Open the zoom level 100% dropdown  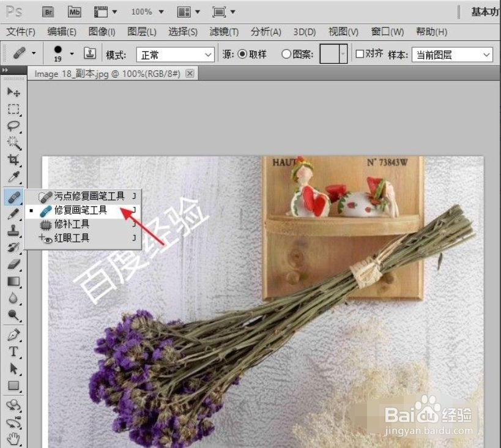(x=146, y=11)
